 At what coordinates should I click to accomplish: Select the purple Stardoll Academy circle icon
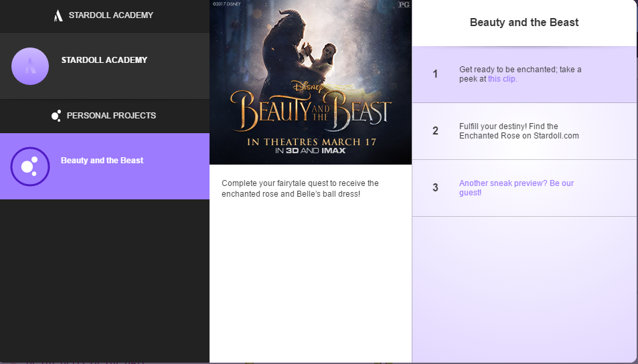point(30,66)
